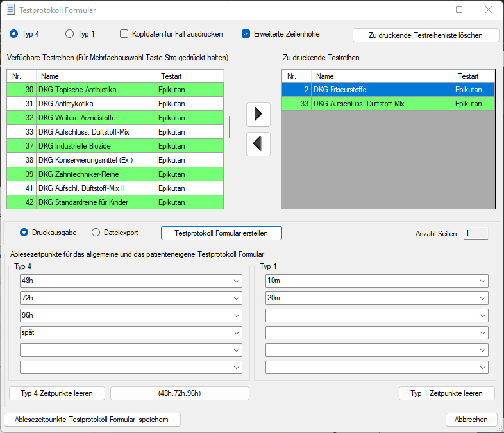Apply the (48h,72h,96h) preset button

pos(180,393)
